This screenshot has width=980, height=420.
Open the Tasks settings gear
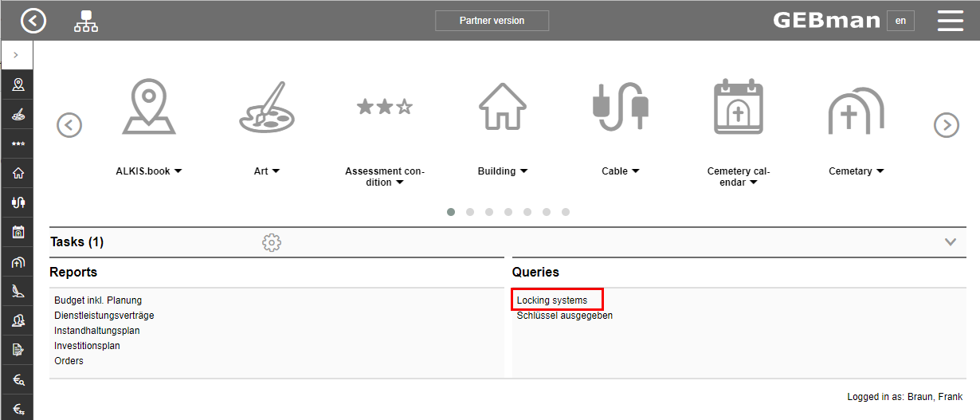pyautogui.click(x=272, y=242)
